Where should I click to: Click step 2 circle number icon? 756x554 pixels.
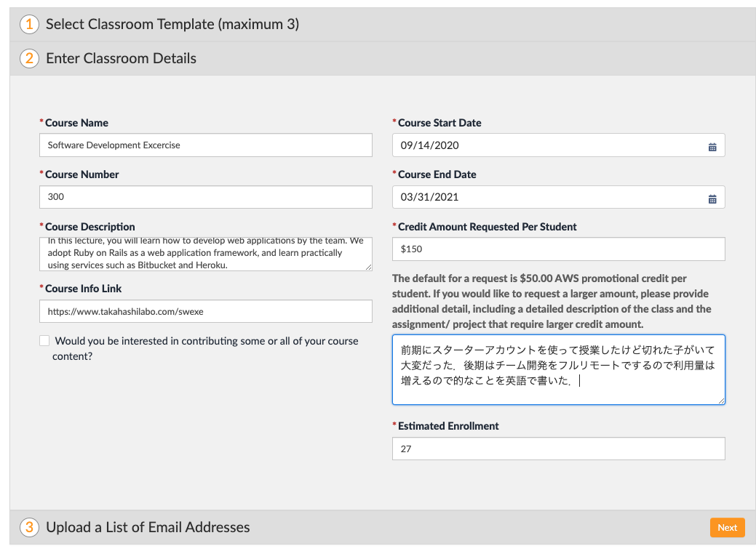click(29, 58)
